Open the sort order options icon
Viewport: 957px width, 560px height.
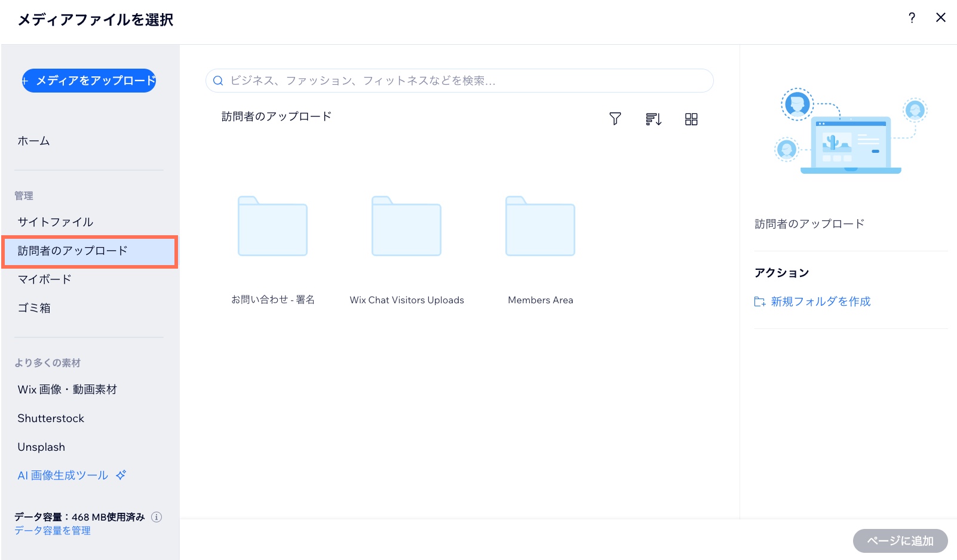click(x=653, y=119)
